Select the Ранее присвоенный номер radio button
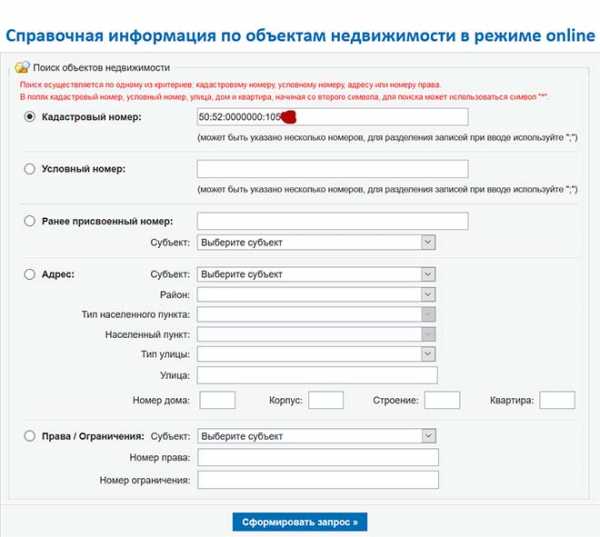The image size is (600, 537). click(29, 221)
